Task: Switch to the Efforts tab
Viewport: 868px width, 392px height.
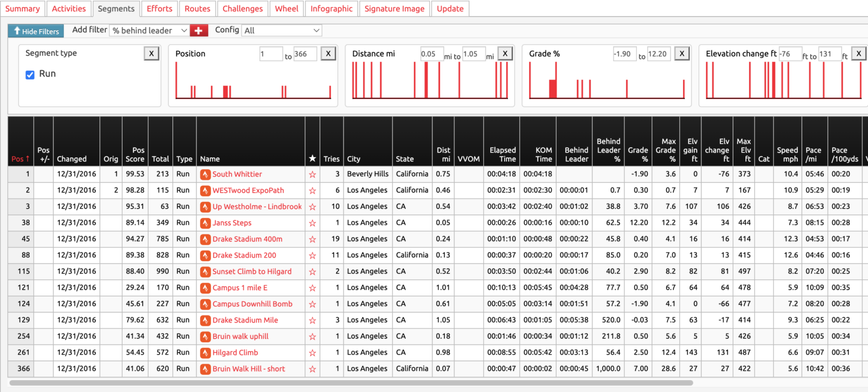Action: [x=159, y=8]
